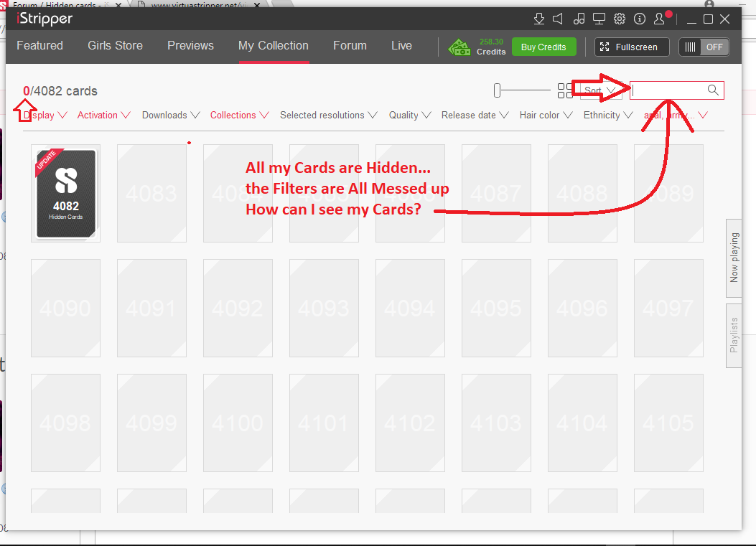
Task: Select placeholder card 4105
Action: [668, 423]
